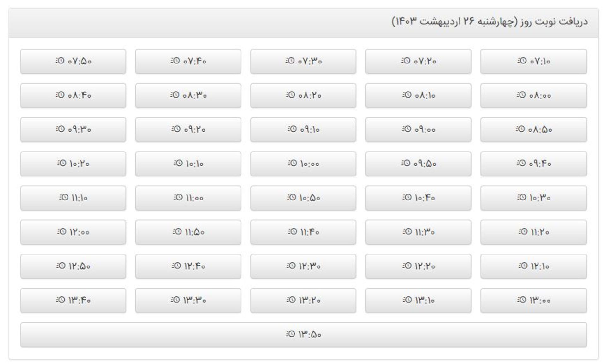Click the clock icon beside 11:00
The width and height of the screenshot is (606, 364).
click(178, 197)
